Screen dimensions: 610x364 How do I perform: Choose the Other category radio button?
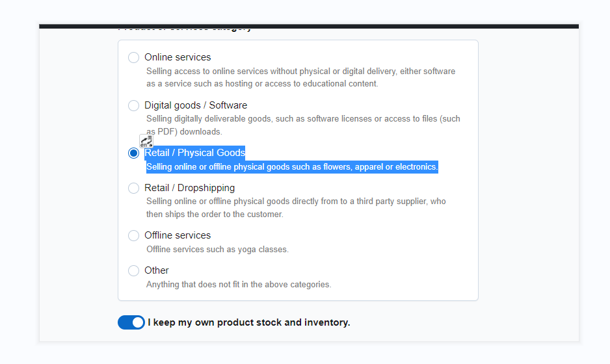coord(133,270)
